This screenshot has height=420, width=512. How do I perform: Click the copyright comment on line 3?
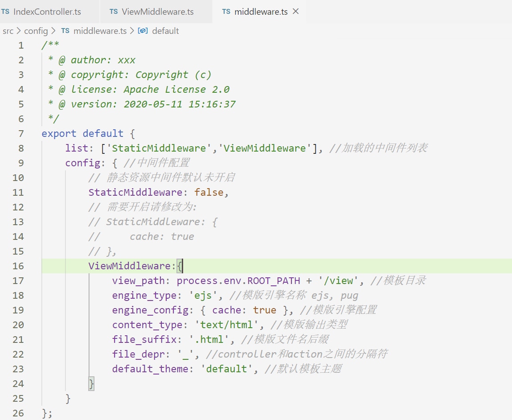coord(130,75)
